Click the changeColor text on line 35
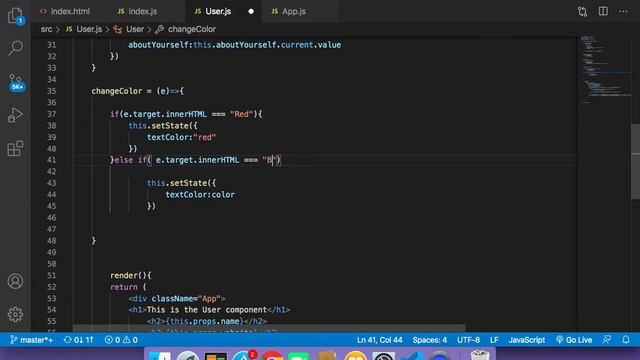 click(x=116, y=91)
